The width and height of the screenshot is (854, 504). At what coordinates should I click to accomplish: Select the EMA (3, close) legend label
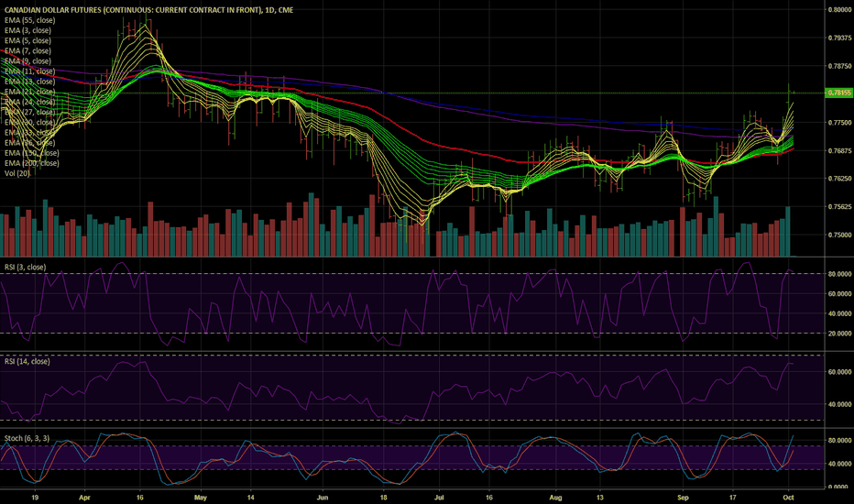coord(27,30)
